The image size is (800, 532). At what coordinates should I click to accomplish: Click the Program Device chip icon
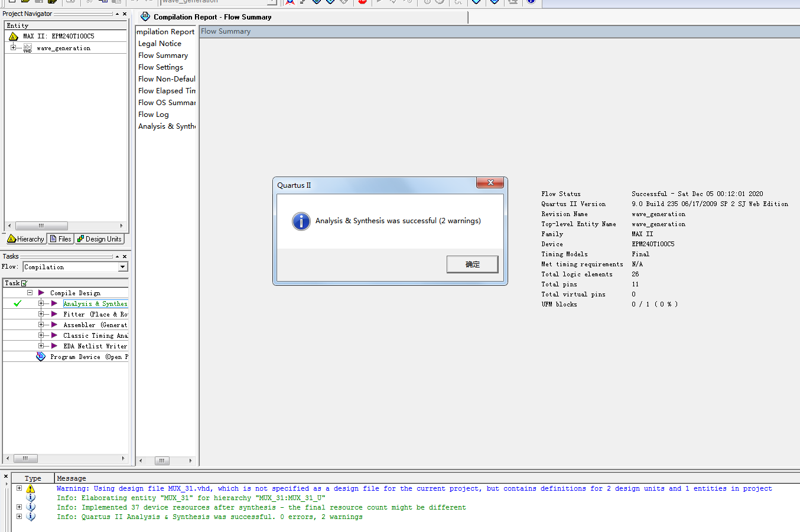tap(40, 357)
